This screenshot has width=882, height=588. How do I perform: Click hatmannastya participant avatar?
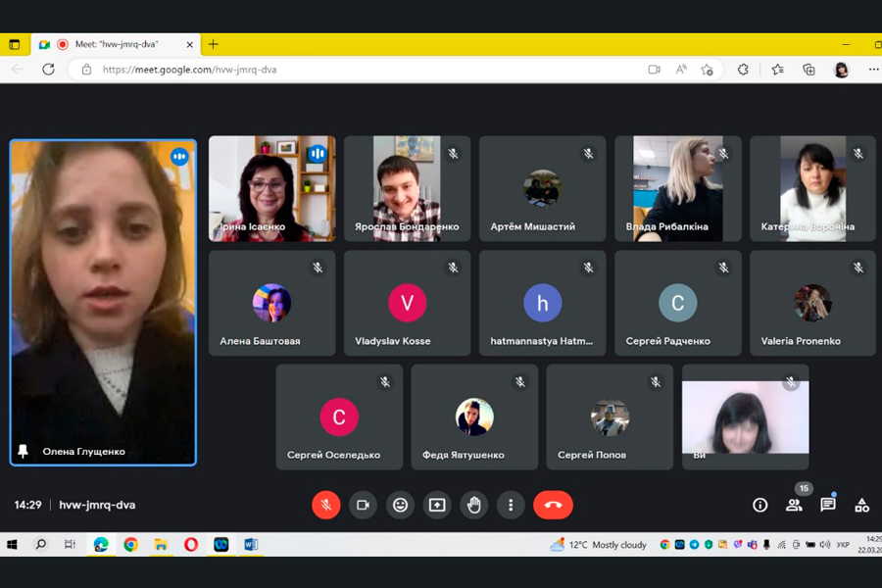[x=542, y=303]
